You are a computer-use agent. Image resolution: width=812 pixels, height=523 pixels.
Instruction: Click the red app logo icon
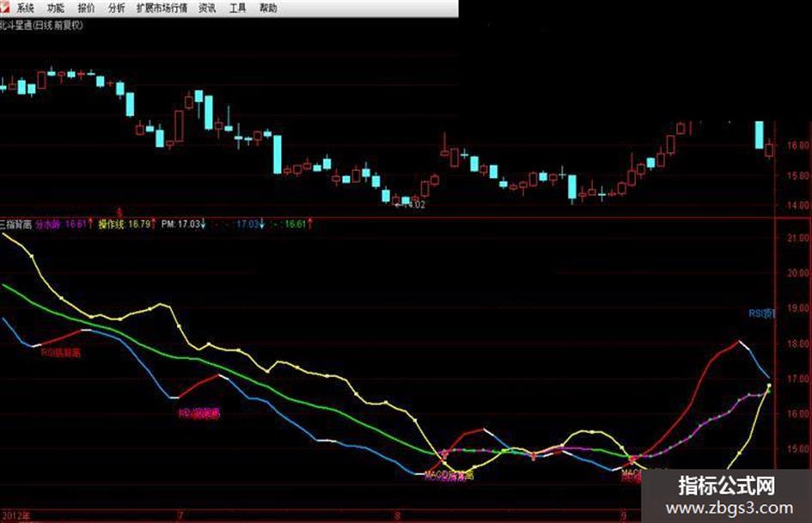click(4, 7)
